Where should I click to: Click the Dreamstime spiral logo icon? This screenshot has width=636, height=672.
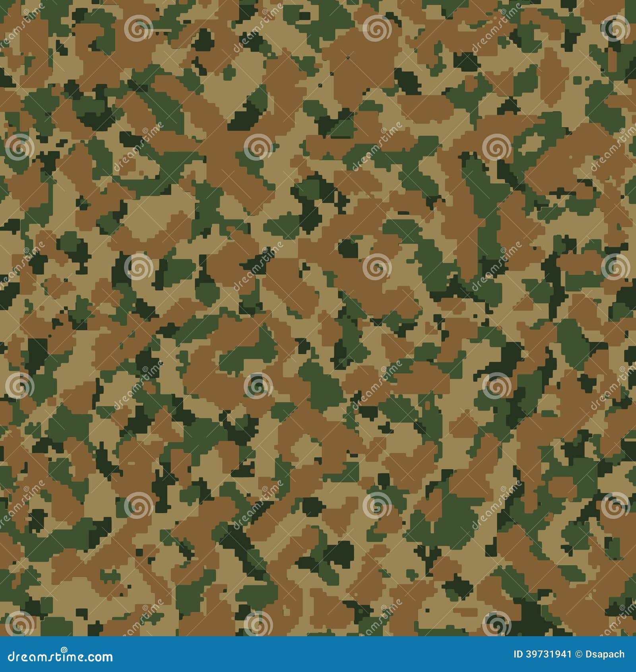coord(64,650)
